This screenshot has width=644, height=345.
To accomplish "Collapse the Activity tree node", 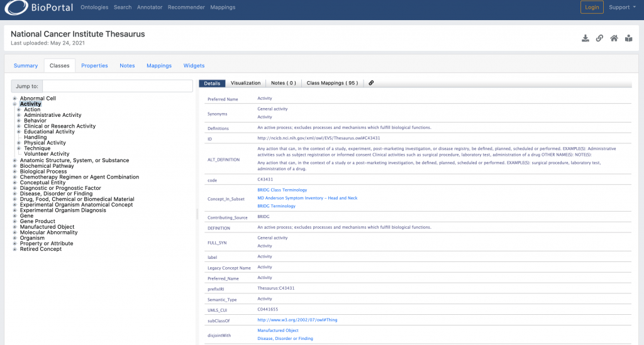I will pyautogui.click(x=15, y=104).
